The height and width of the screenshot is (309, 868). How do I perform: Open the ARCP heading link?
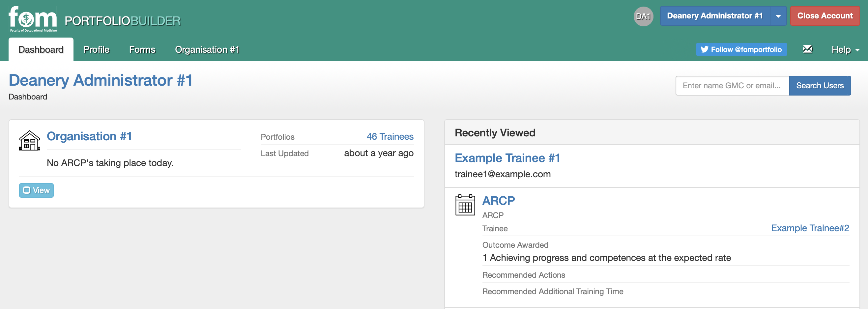click(498, 201)
